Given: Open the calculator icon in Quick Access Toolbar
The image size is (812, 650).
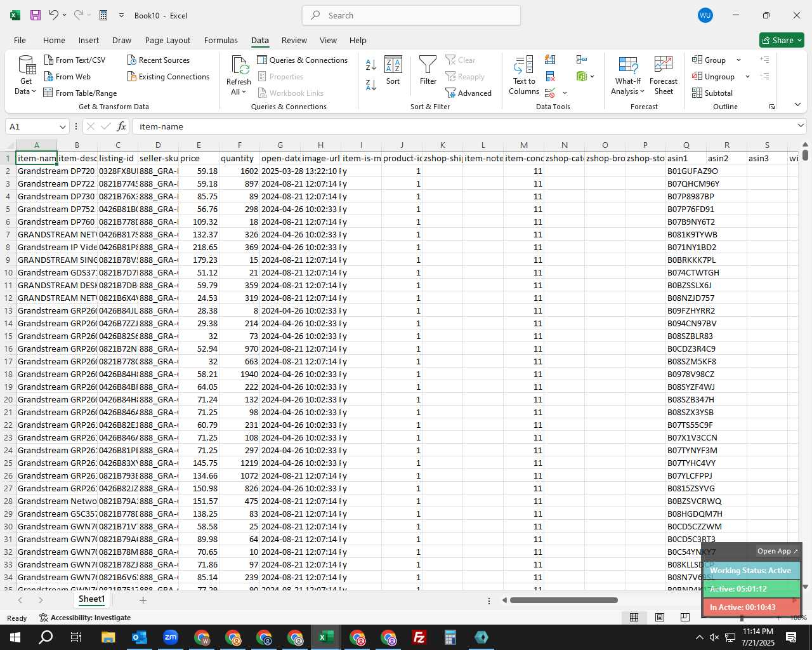Looking at the screenshot, I should coord(103,15).
